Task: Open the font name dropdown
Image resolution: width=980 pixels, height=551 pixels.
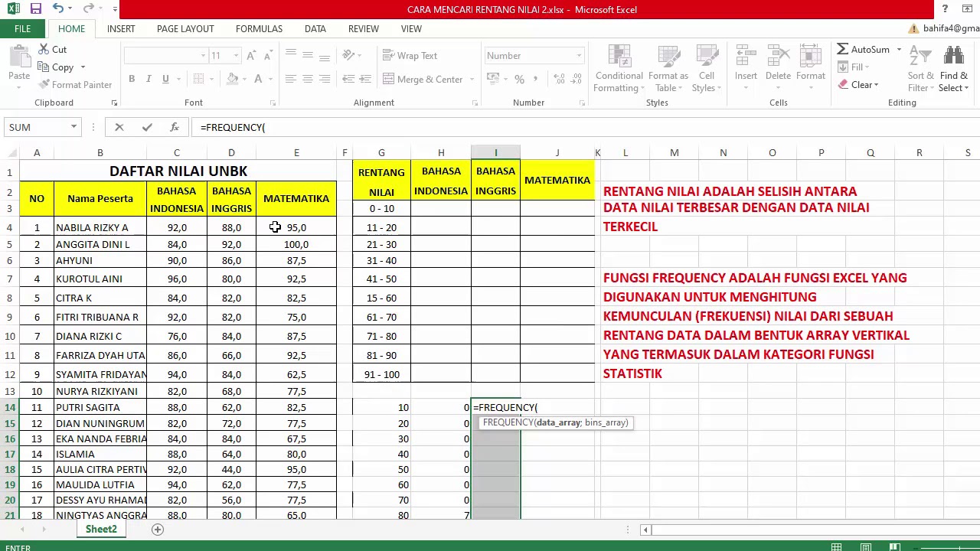Action: coord(203,56)
